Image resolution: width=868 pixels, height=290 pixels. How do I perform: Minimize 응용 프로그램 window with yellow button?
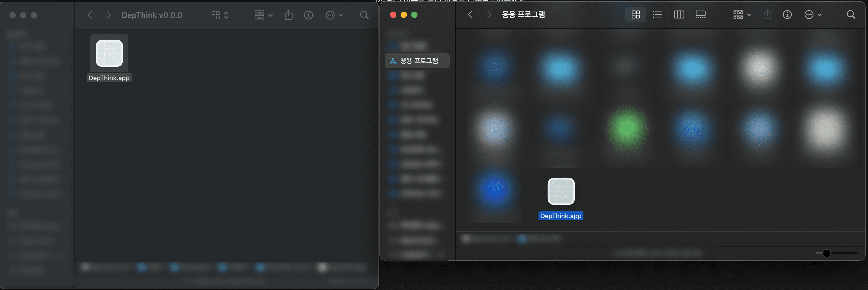point(404,15)
